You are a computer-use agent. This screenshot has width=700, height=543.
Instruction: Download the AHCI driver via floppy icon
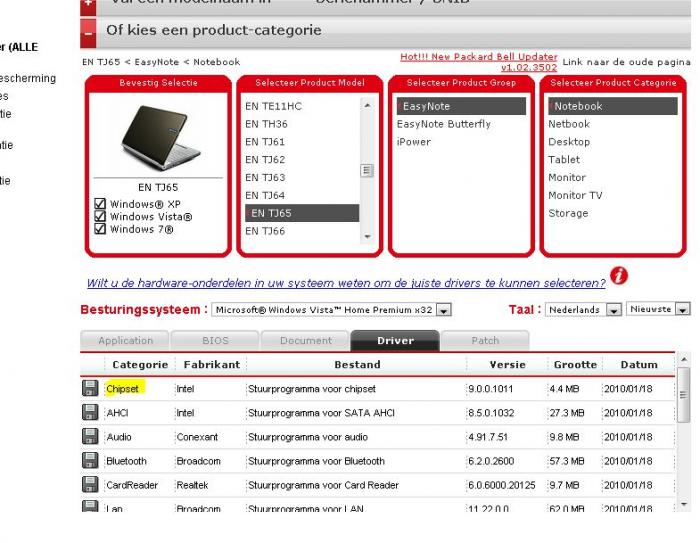90,412
